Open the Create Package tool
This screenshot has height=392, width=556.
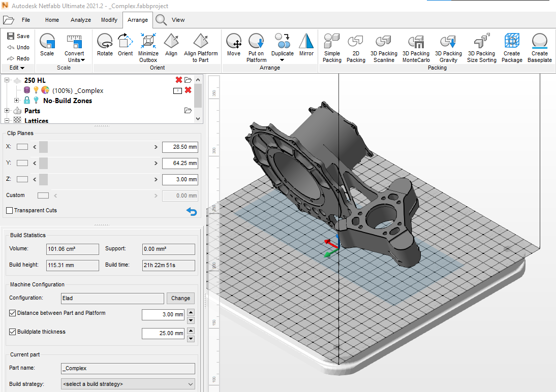click(512, 48)
